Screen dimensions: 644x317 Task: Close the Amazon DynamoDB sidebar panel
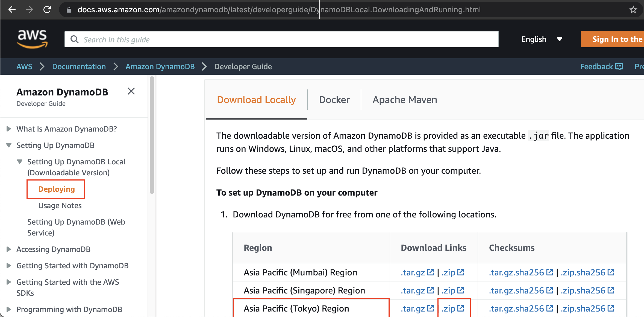pyautogui.click(x=131, y=91)
